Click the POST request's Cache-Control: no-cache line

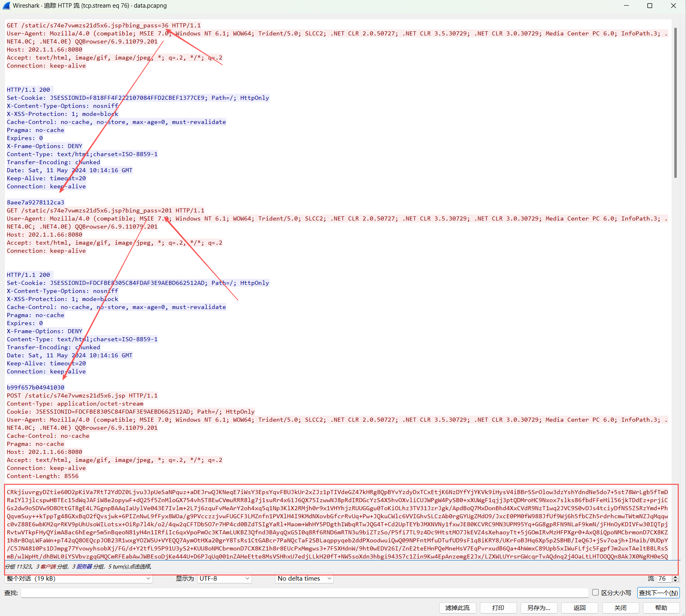click(x=48, y=436)
